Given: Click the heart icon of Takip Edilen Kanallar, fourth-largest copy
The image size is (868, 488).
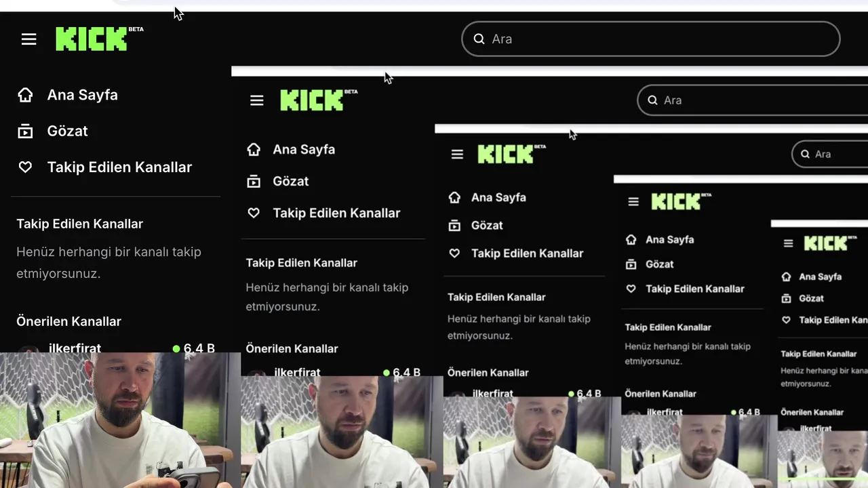Looking at the screenshot, I should tap(631, 288).
